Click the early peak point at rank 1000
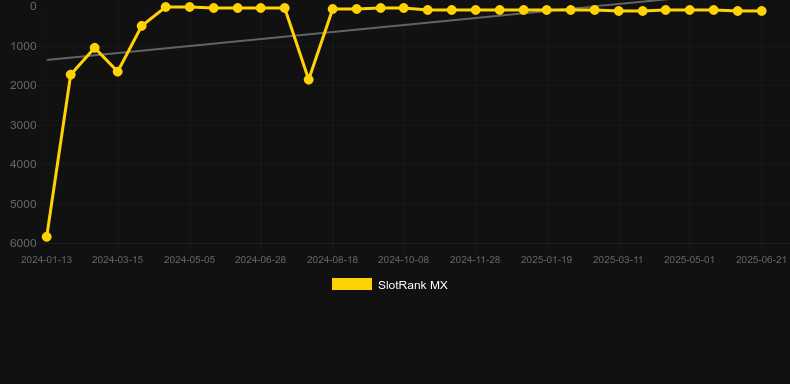The width and height of the screenshot is (790, 384). 94,48
